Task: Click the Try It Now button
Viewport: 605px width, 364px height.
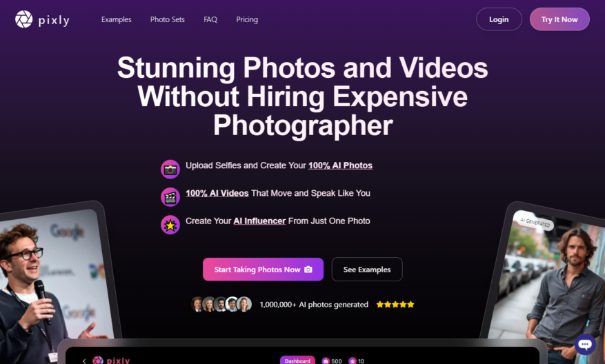Action: [x=559, y=19]
